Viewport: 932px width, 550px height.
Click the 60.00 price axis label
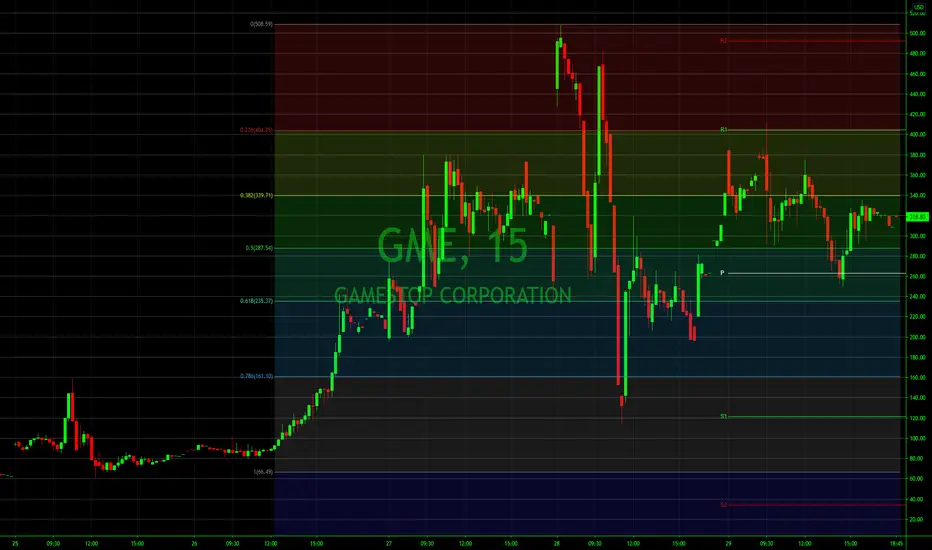(917, 479)
